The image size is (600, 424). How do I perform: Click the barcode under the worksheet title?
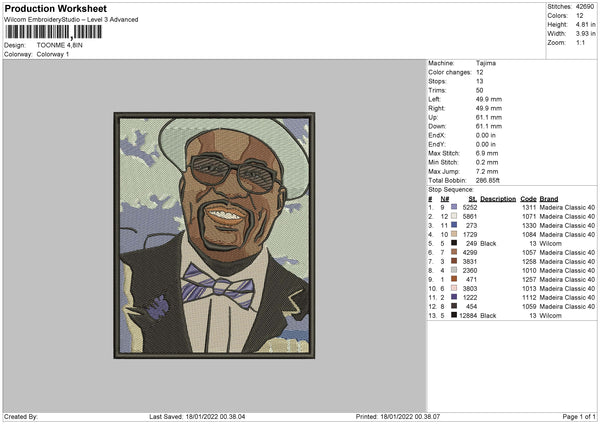pos(54,32)
